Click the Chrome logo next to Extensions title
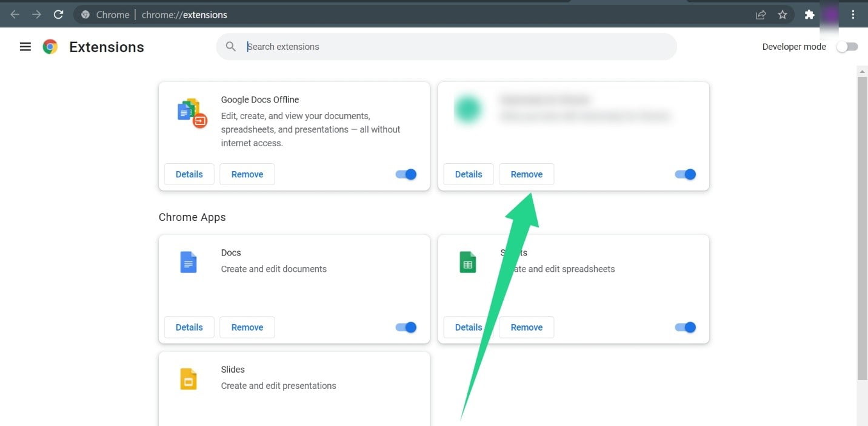 (x=50, y=47)
